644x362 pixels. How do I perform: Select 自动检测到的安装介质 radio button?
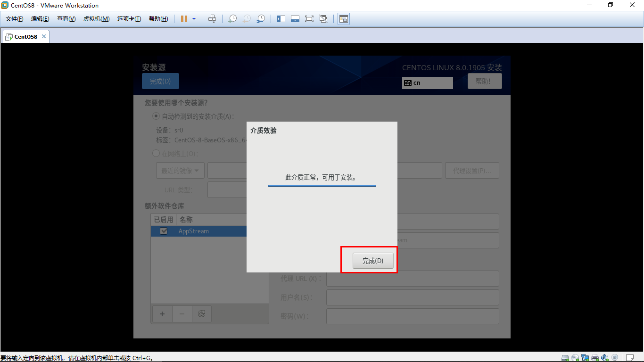pyautogui.click(x=156, y=116)
